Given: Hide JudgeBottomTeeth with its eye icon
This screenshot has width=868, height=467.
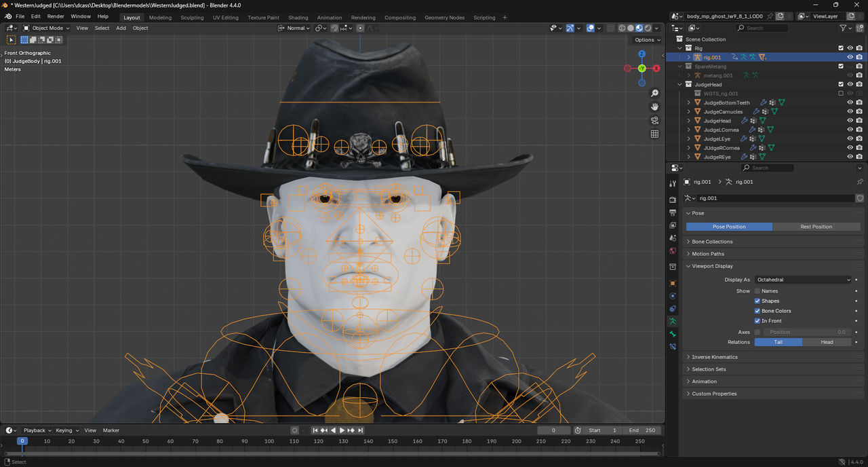Looking at the screenshot, I should (850, 102).
